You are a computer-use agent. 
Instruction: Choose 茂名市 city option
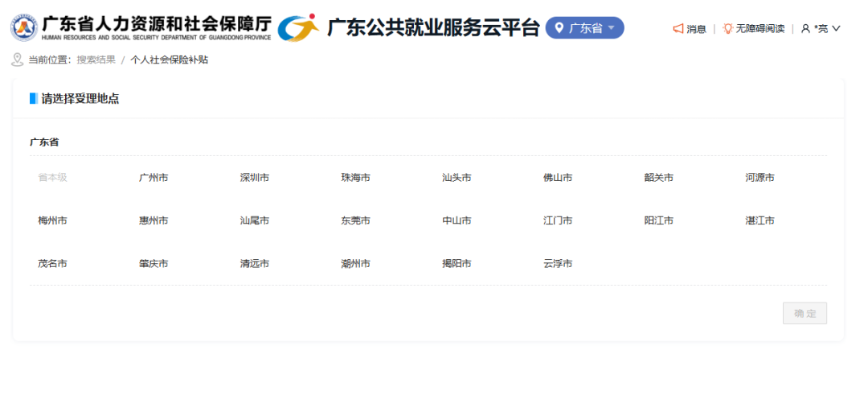[52, 264]
